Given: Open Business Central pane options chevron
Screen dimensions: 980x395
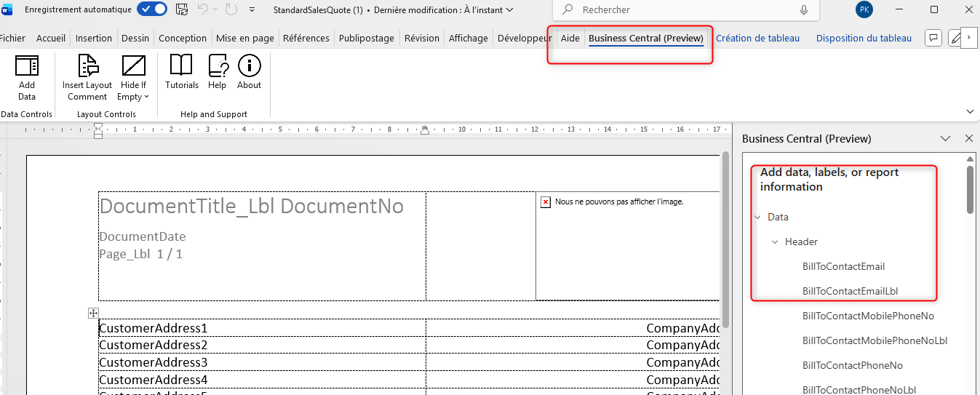Looking at the screenshot, I should click(x=945, y=138).
